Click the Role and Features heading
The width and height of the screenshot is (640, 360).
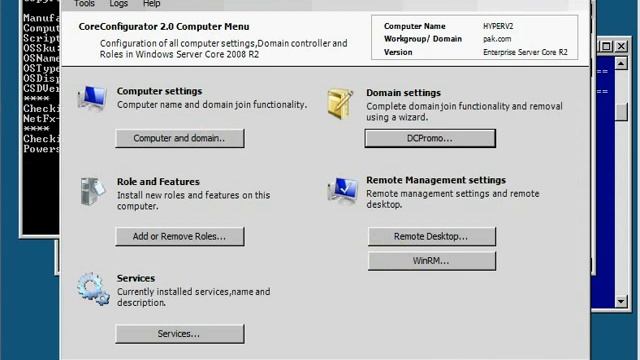158,182
